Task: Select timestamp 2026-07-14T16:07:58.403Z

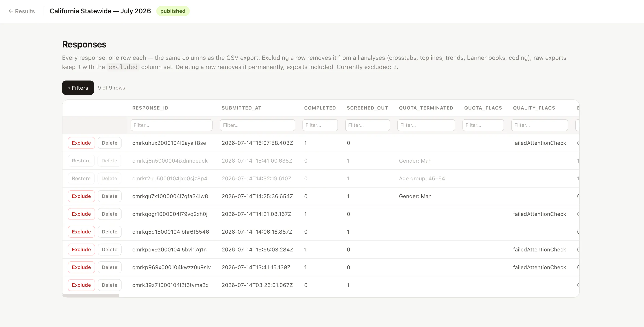Action: (x=257, y=143)
